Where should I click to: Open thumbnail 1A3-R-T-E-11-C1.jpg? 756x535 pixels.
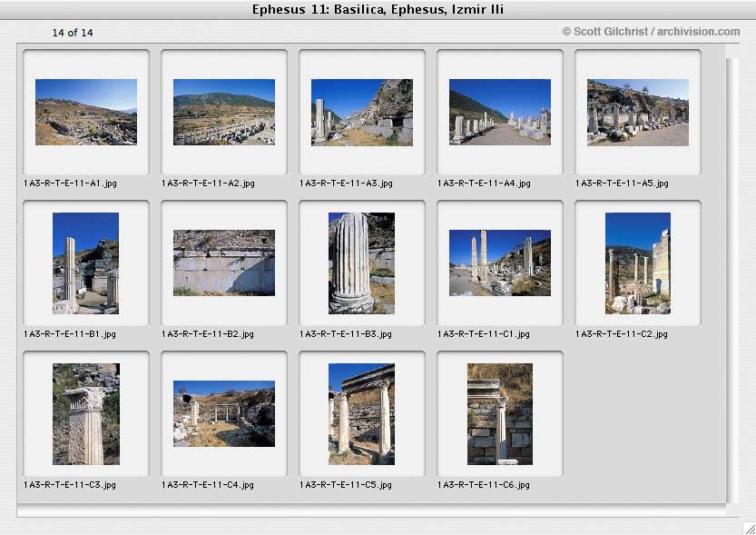(499, 263)
